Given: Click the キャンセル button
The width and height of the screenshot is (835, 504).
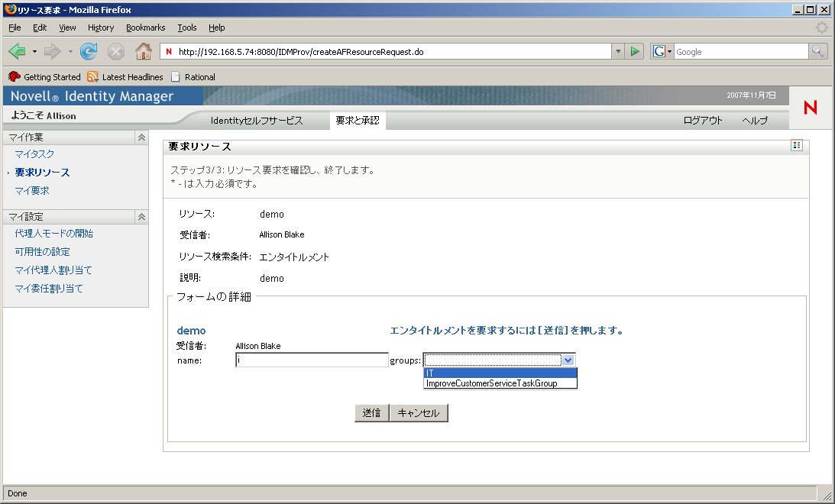Looking at the screenshot, I should click(x=419, y=413).
